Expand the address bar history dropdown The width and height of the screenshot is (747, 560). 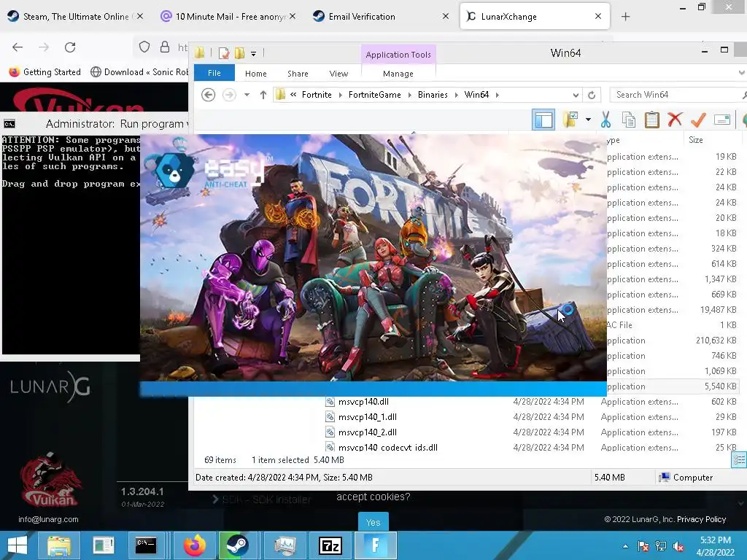click(576, 95)
